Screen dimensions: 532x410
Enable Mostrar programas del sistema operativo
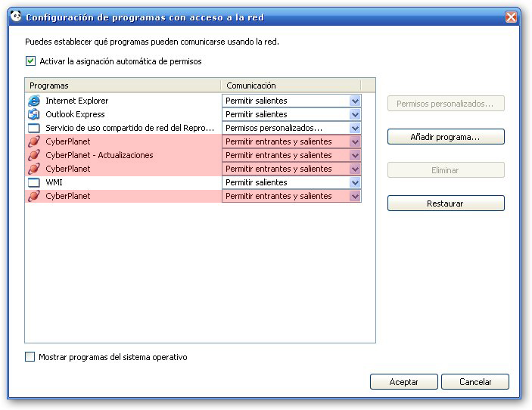[x=30, y=357]
